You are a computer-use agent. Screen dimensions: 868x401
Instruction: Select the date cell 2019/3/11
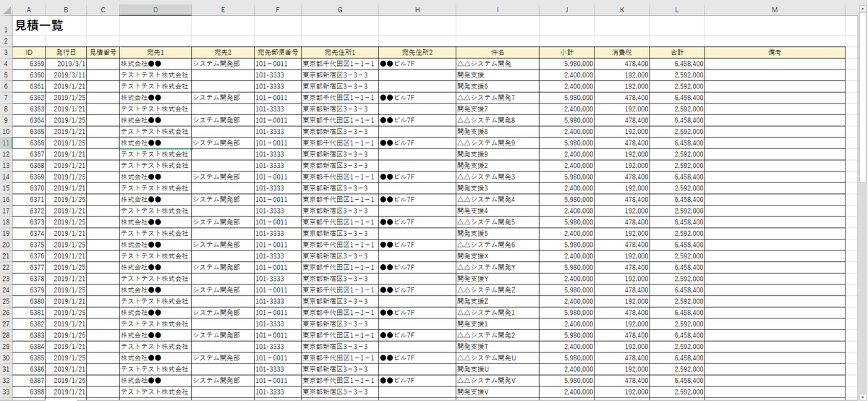(66, 75)
